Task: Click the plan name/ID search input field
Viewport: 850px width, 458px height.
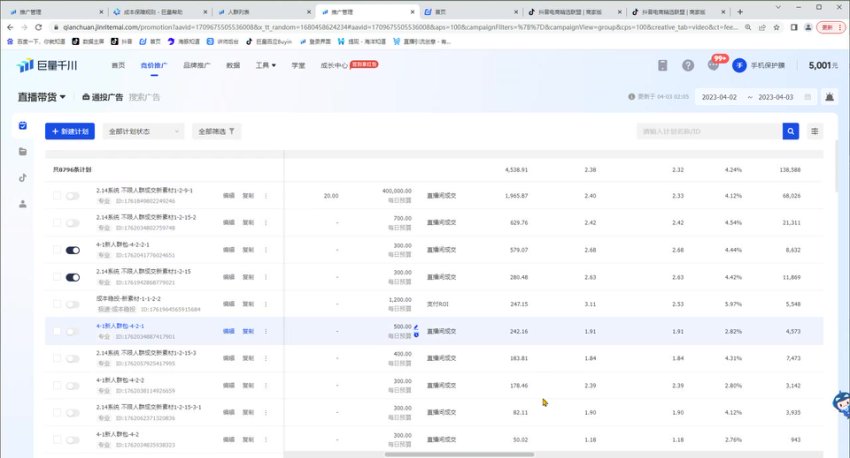Action: tap(708, 131)
